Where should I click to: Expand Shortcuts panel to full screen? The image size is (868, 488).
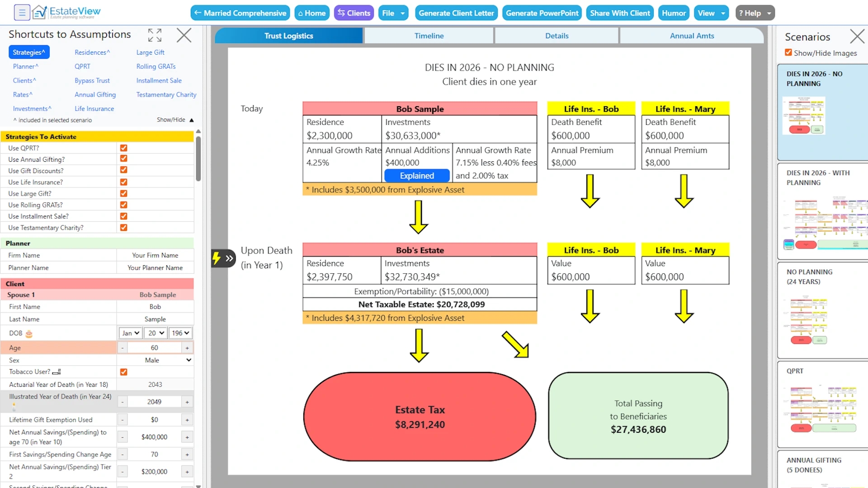coord(154,35)
